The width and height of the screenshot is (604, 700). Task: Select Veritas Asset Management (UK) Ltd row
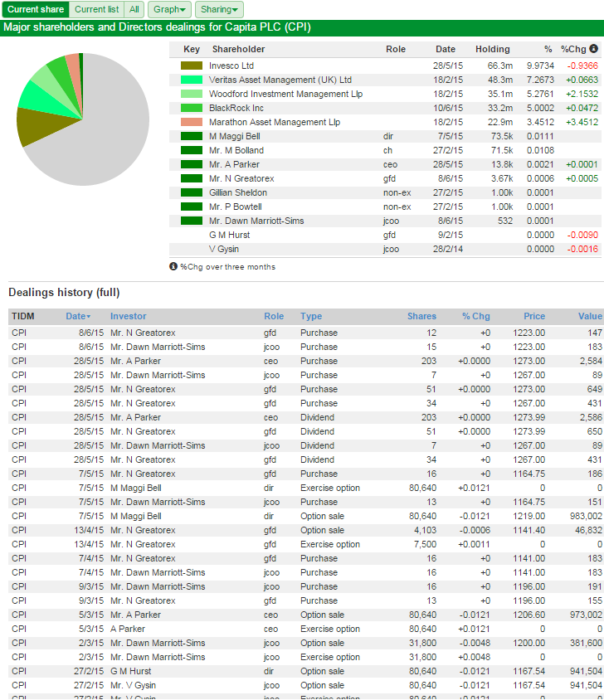pyautogui.click(x=385, y=80)
